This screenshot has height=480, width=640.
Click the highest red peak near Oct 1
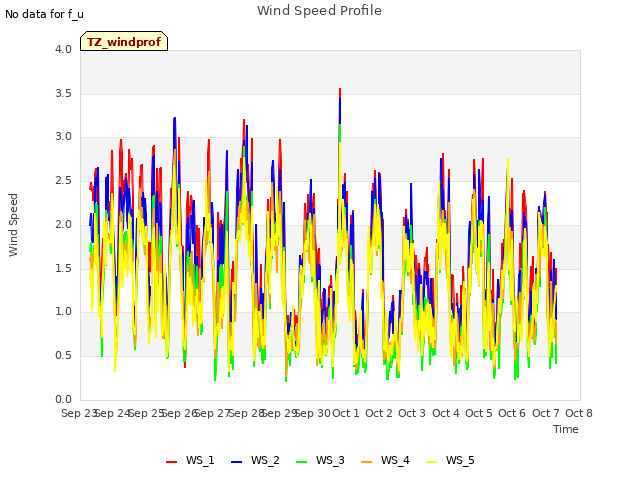(x=340, y=91)
